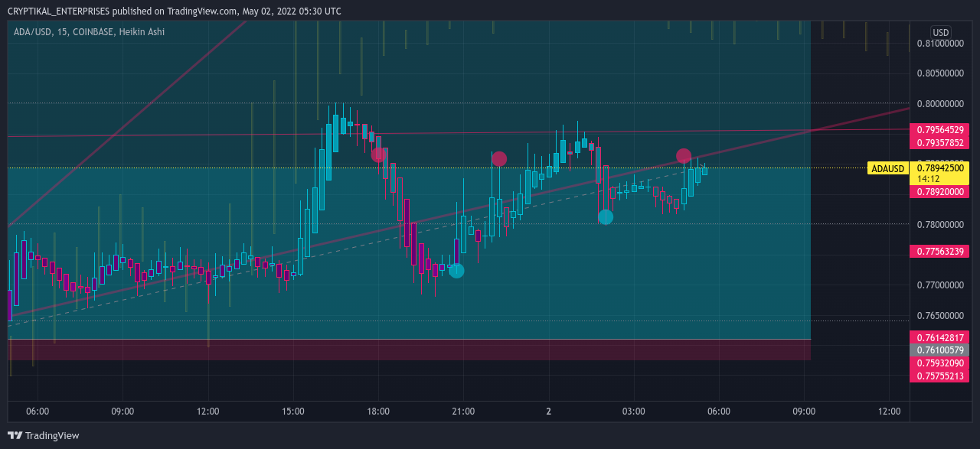Click the 03:00 time axis label
Screen dimensions: 980x449
click(634, 412)
